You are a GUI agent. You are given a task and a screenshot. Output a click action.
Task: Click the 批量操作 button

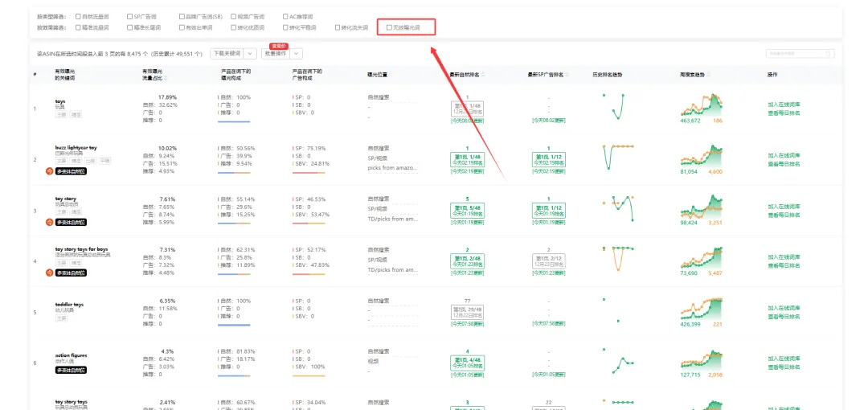tap(275, 54)
